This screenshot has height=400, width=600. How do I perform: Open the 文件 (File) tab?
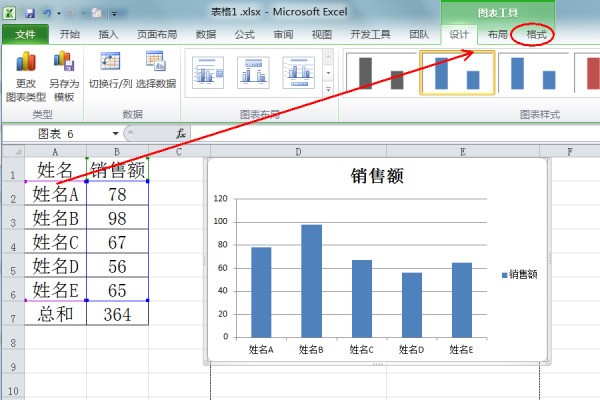(25, 35)
